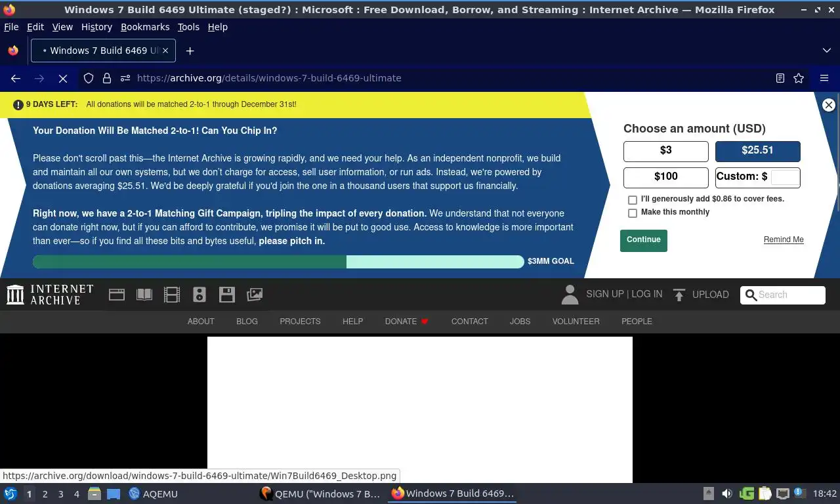Select the $25.51 donation amount
This screenshot has height=504, width=840.
pos(757,151)
